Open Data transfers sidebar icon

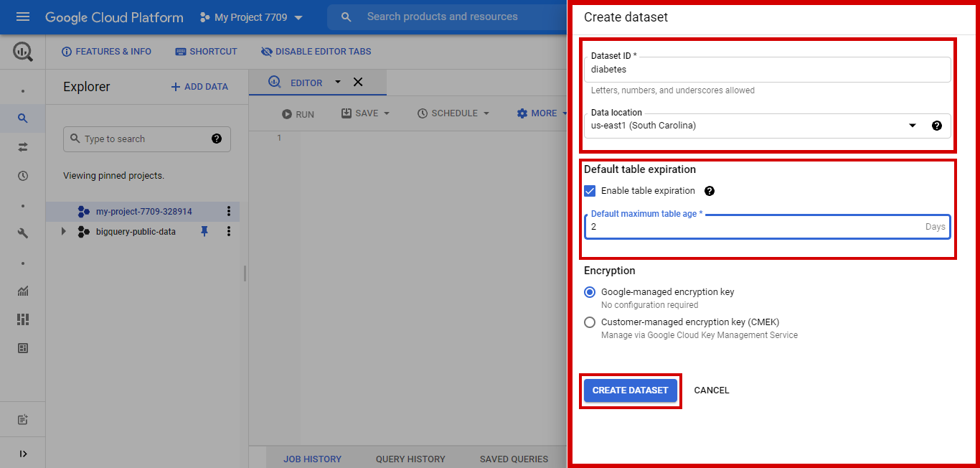click(23, 147)
